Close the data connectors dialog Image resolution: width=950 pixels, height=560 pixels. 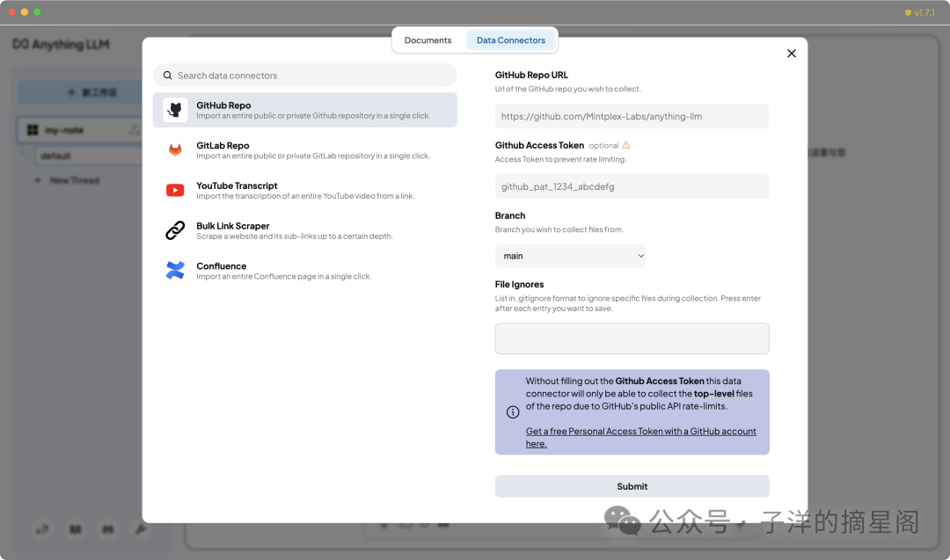tap(792, 54)
